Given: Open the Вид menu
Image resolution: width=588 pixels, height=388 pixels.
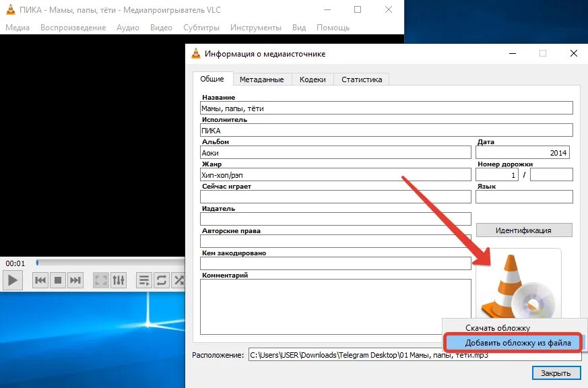Looking at the screenshot, I should pyautogui.click(x=299, y=28).
